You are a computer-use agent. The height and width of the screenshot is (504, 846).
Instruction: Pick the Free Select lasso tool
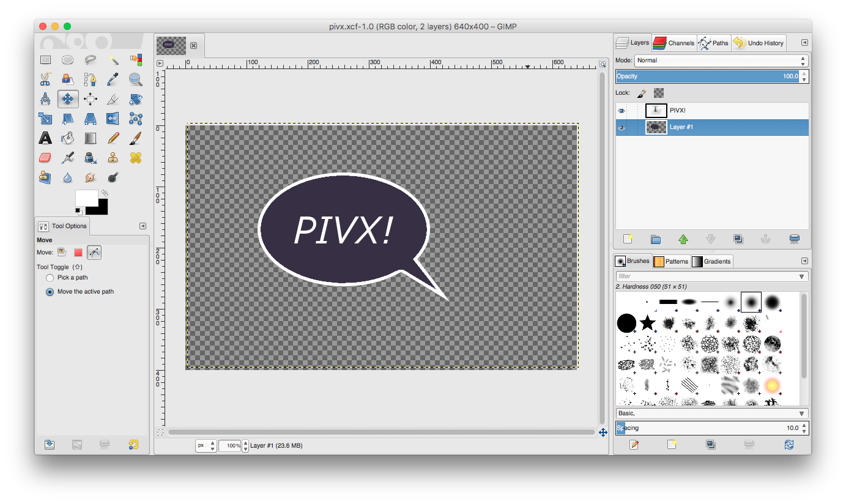pos(91,60)
